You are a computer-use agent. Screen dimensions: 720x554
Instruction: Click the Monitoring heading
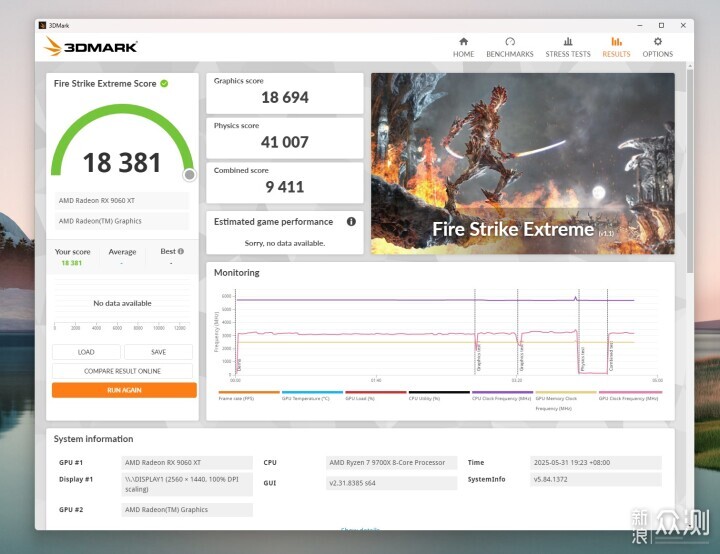(x=236, y=272)
